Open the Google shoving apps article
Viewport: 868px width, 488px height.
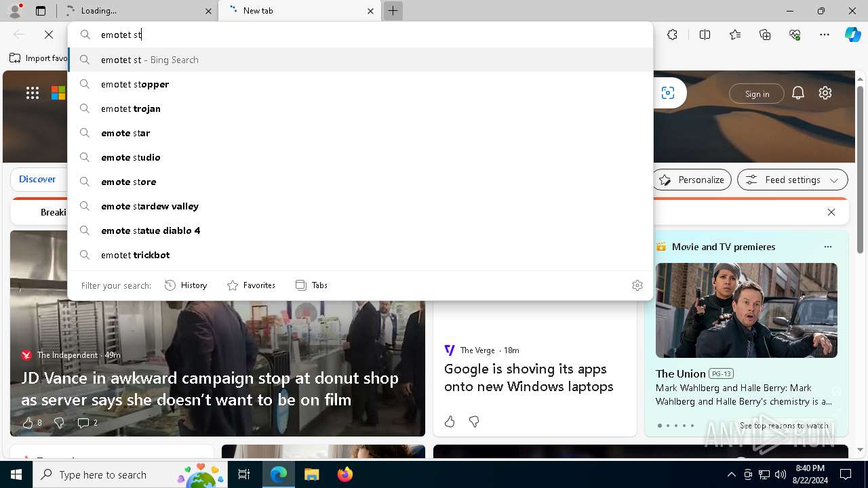tap(529, 378)
